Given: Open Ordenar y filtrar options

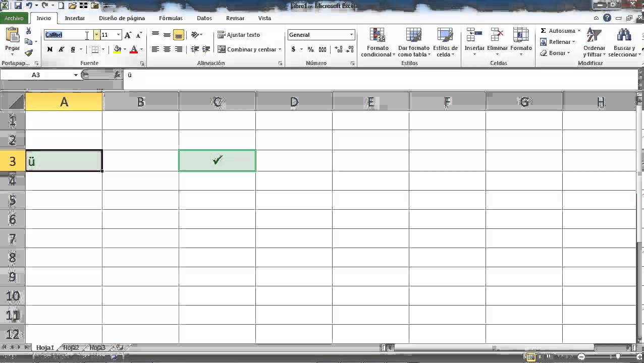Looking at the screenshot, I should [x=594, y=42].
